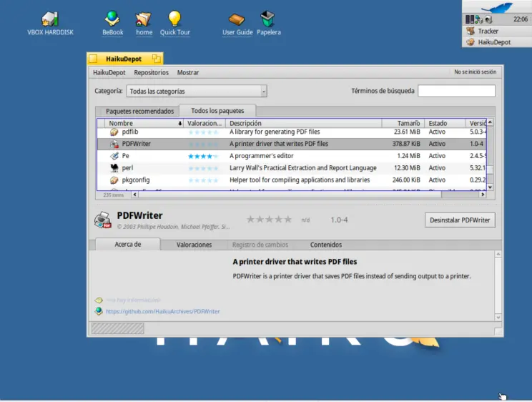The height and width of the screenshot is (402, 532).
Task: Click the process controller icon in Deskbar tray
Action: click(x=470, y=19)
